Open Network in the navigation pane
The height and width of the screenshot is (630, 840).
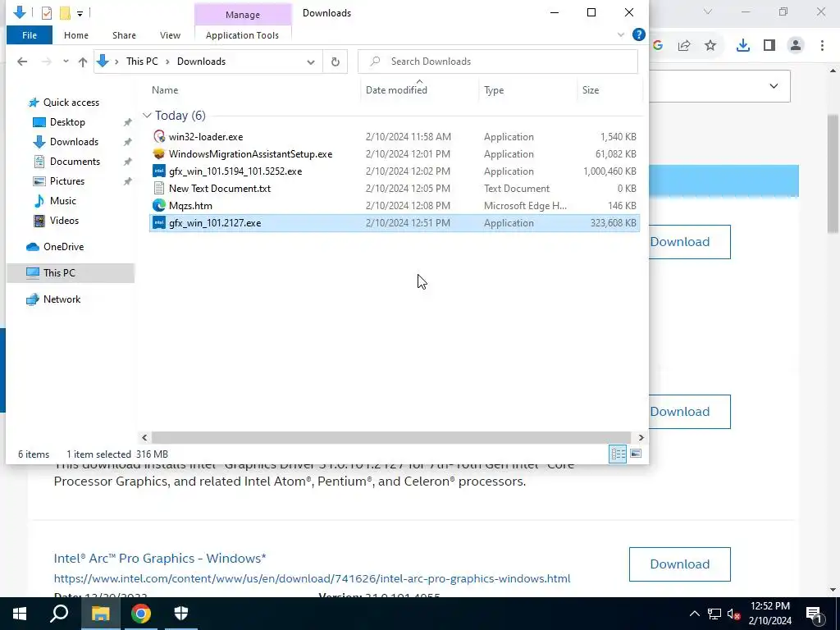pyautogui.click(x=62, y=299)
